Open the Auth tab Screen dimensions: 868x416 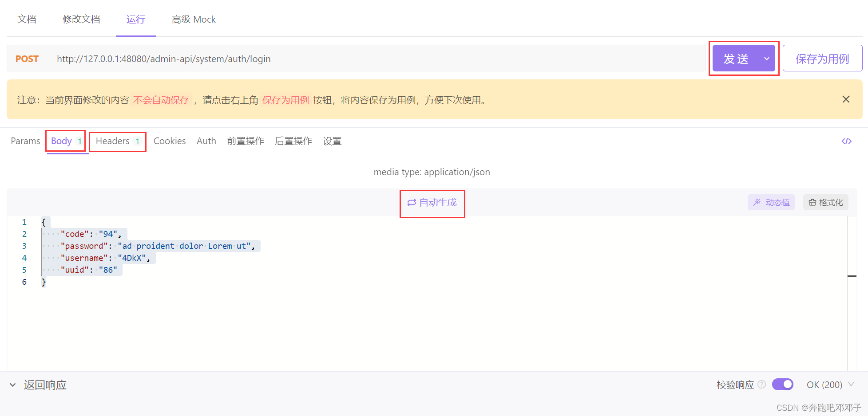point(206,141)
